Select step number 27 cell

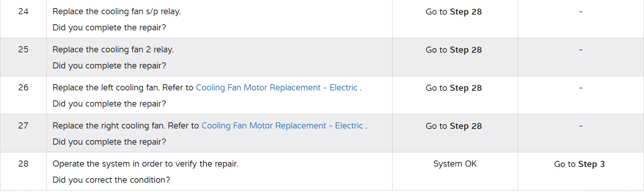point(23,126)
